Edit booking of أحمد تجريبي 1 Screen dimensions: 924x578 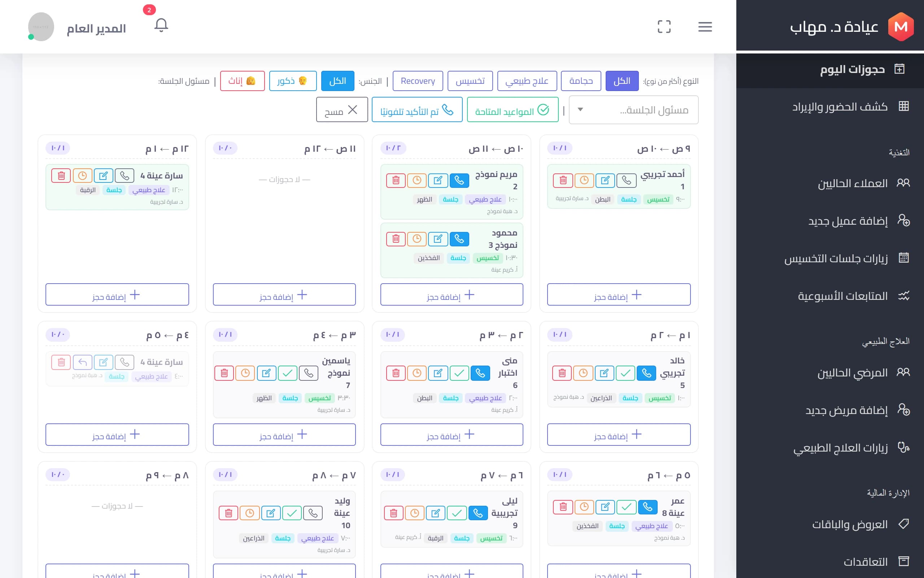pos(605,180)
